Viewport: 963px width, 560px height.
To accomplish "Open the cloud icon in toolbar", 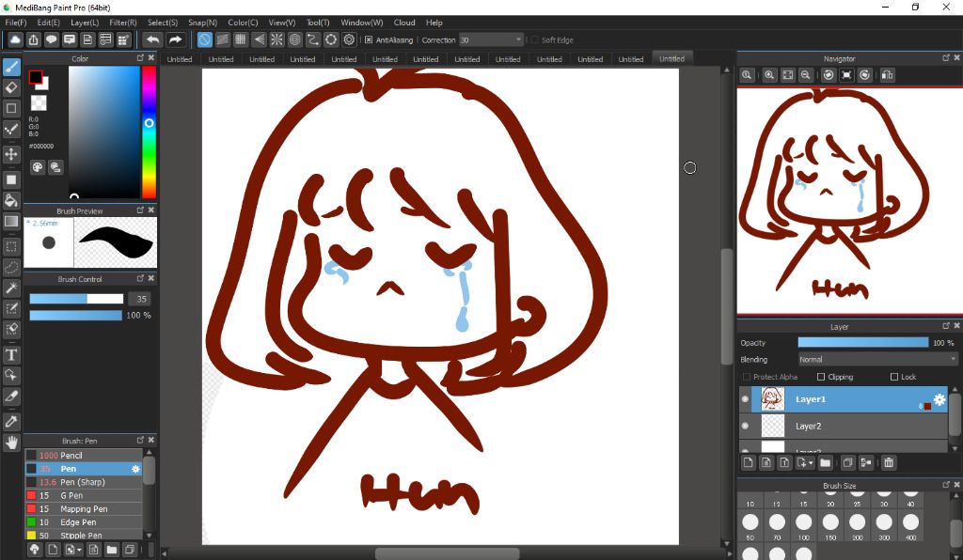I will coord(15,39).
